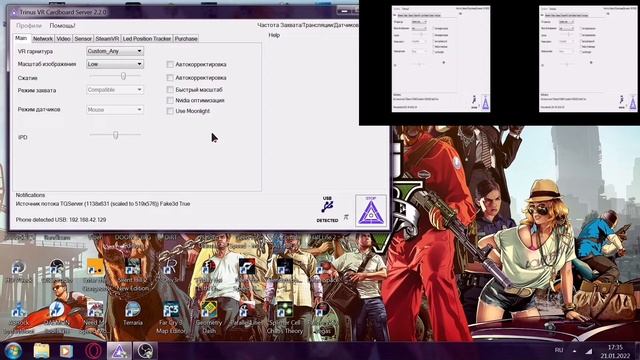Open the Масштаб изображения Low dropdown
The height and width of the screenshot is (360, 640).
click(x=115, y=64)
